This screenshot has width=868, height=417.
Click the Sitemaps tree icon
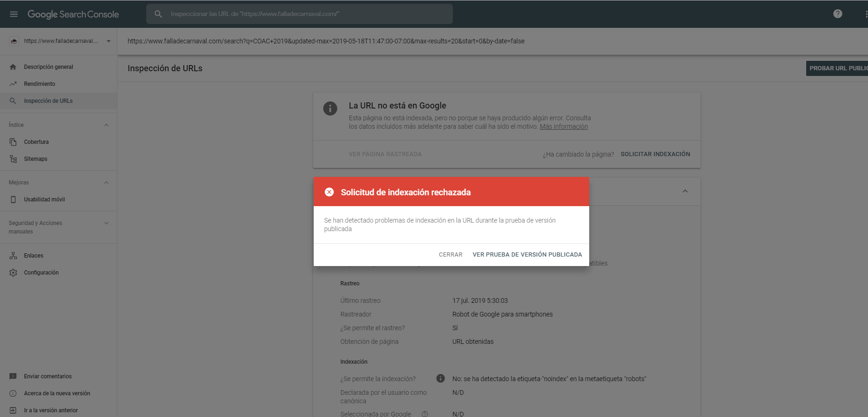click(x=13, y=159)
